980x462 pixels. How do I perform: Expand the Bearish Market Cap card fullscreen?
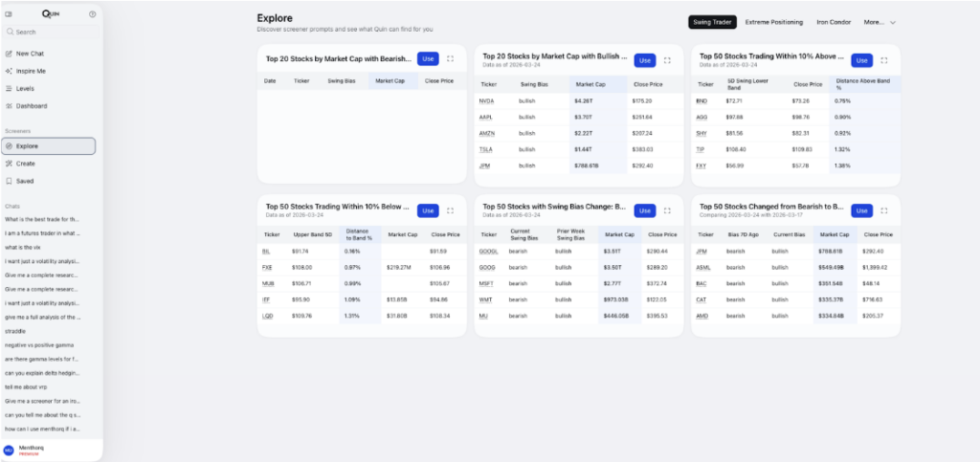(x=450, y=58)
